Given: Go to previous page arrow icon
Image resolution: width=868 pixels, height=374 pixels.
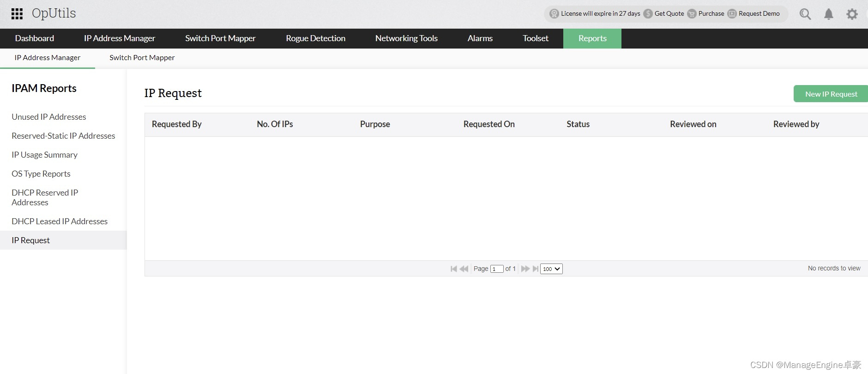Looking at the screenshot, I should 464,269.
